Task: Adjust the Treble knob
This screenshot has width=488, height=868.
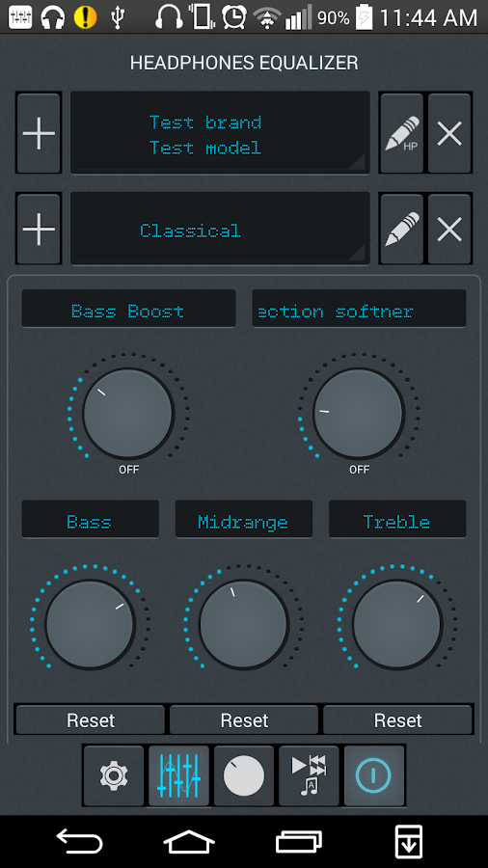Action: point(397,624)
